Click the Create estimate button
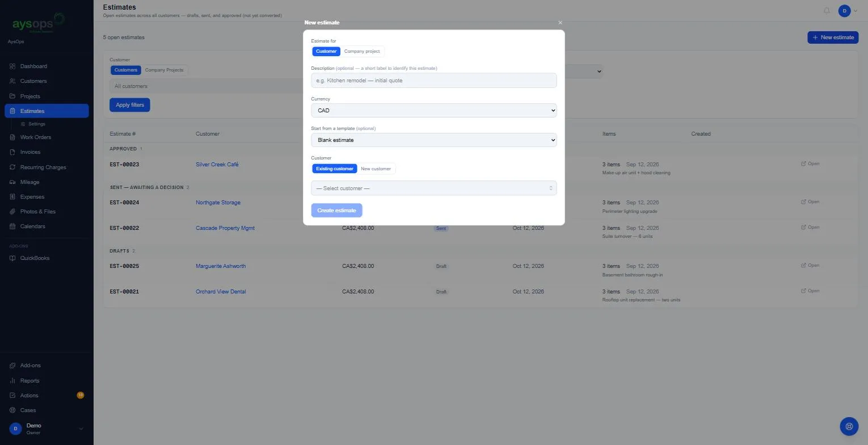The height and width of the screenshot is (445, 868). (336, 211)
